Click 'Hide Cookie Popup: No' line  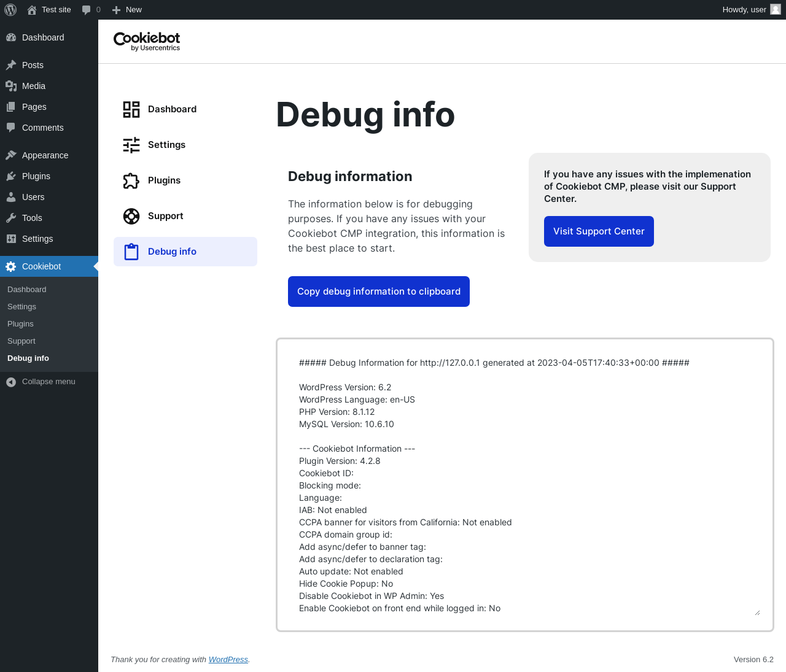coord(346,584)
